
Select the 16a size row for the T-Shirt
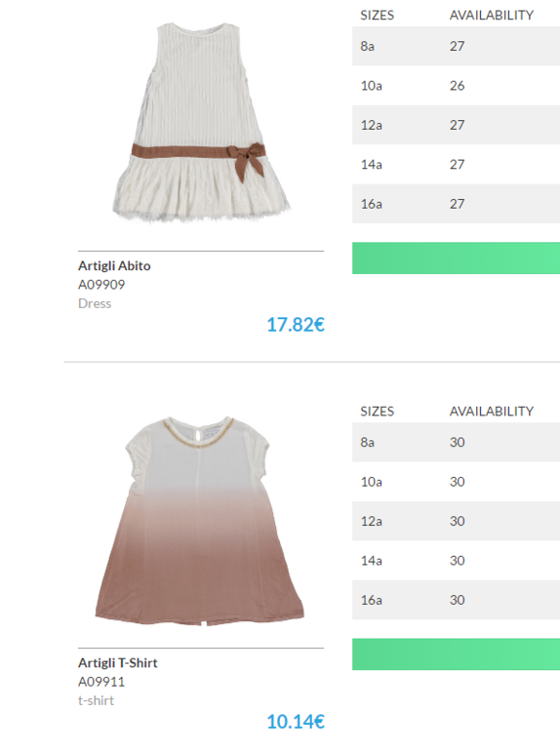(x=456, y=600)
